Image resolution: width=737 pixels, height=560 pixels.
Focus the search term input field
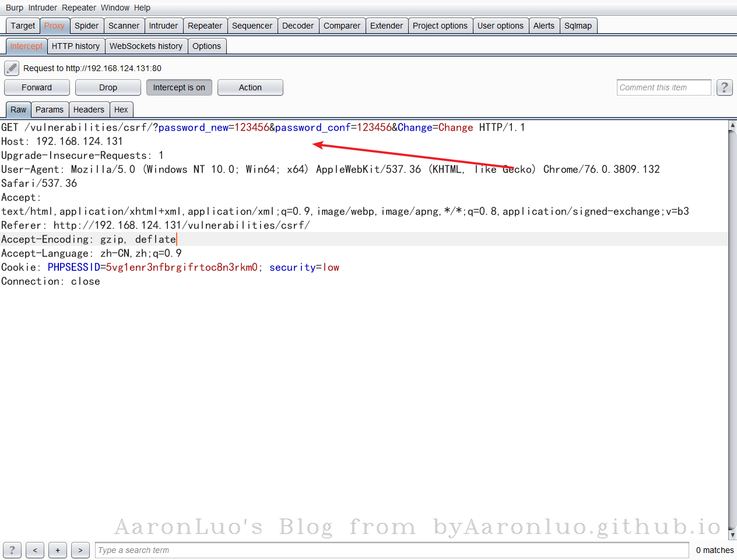(x=392, y=550)
